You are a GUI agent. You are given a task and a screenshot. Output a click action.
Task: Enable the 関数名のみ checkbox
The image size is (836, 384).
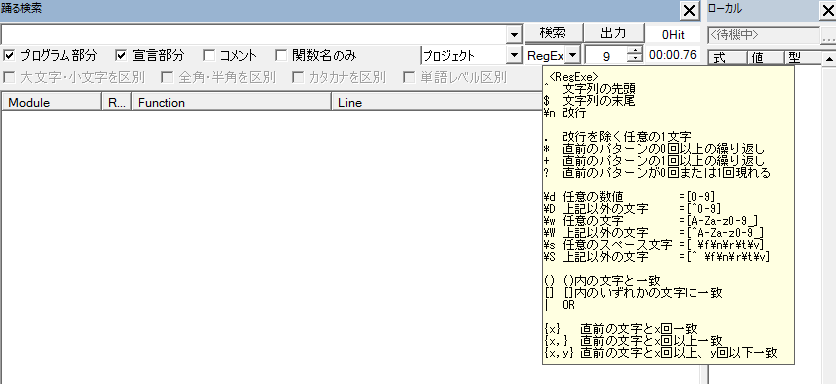(x=280, y=55)
